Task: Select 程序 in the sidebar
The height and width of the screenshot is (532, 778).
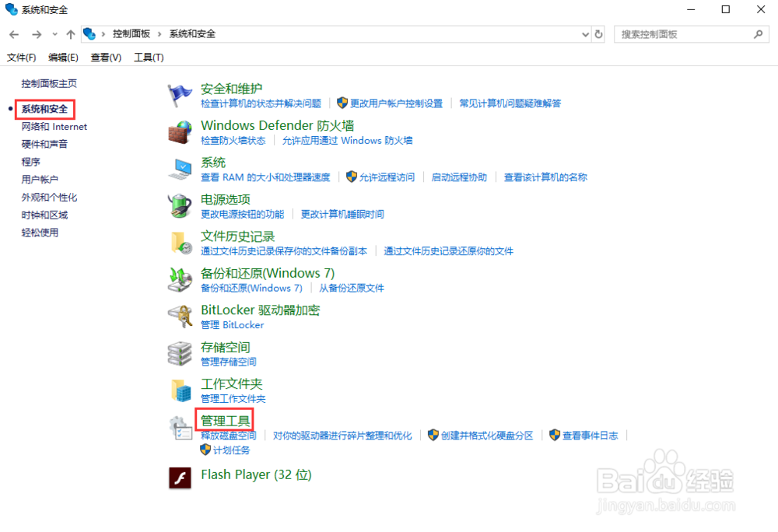Action: [x=31, y=162]
